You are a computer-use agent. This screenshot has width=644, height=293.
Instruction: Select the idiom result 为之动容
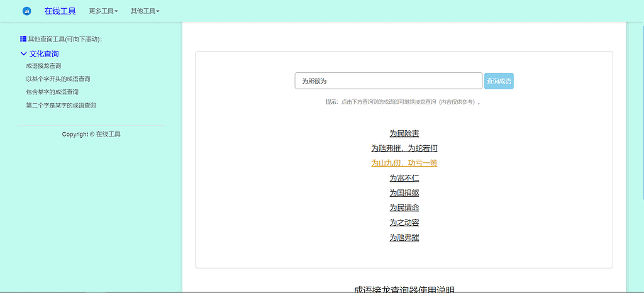coord(404,223)
